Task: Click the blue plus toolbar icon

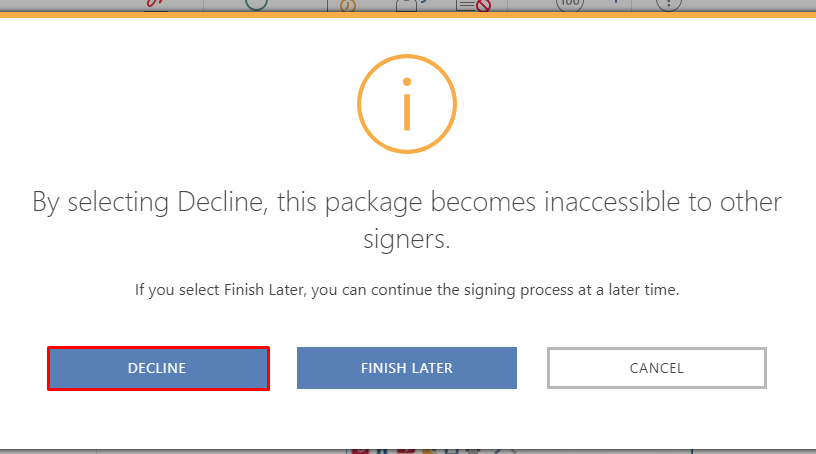Action: [x=616, y=2]
